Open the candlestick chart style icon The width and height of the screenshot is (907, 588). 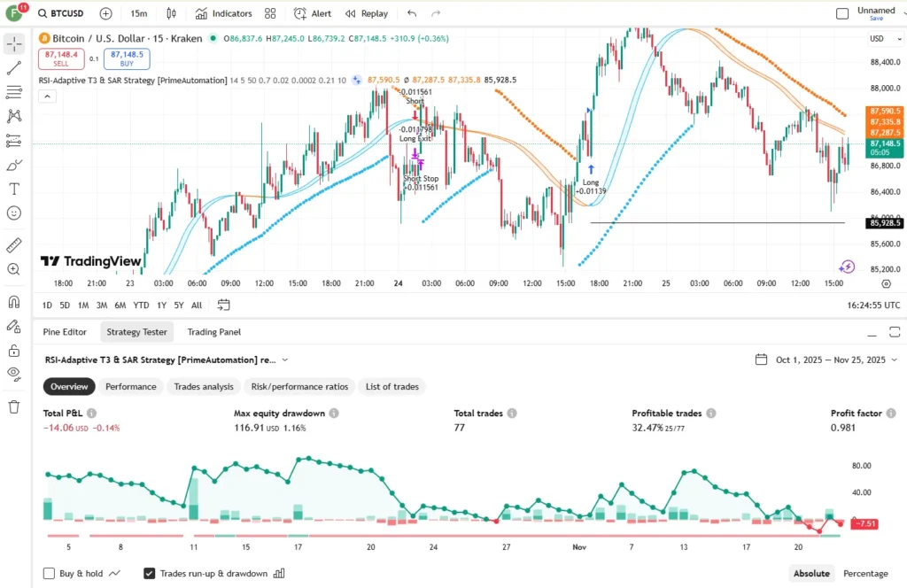171,13
